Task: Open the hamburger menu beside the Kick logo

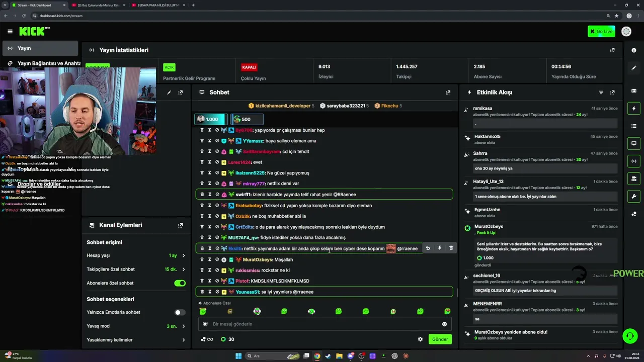Action: coord(10,32)
